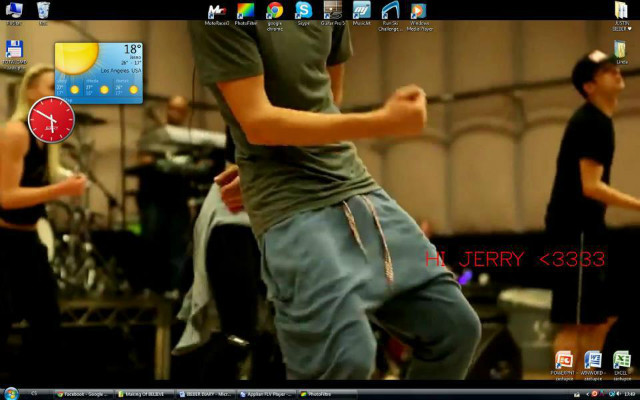This screenshot has height=400, width=640.
Task: Switch to the Making Of BELIEVE taskbar window
Action: [x=144, y=394]
